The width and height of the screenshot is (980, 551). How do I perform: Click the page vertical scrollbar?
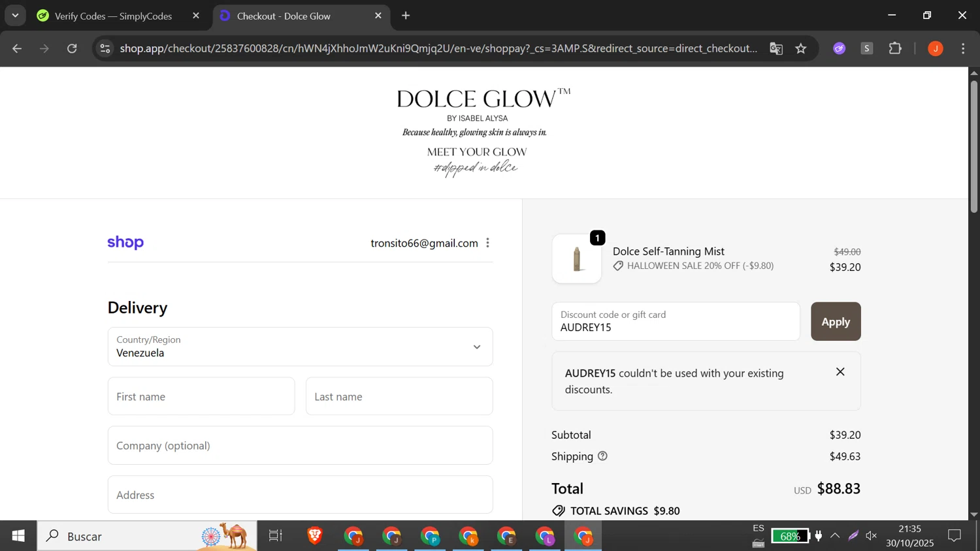(x=973, y=146)
